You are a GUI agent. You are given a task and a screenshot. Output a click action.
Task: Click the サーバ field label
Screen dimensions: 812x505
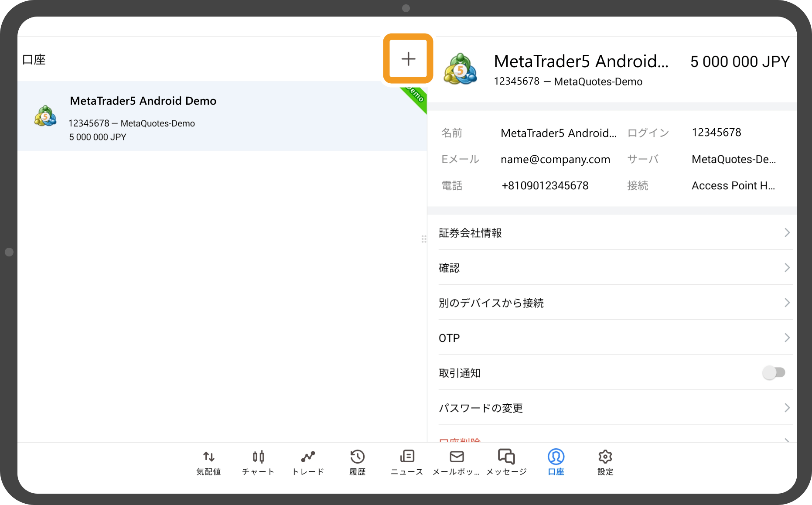point(643,159)
